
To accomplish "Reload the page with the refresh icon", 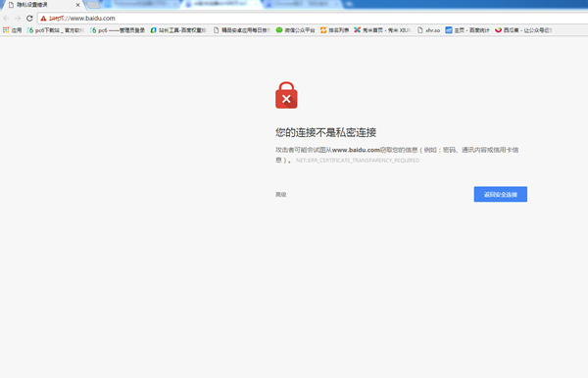I will click(x=29, y=19).
